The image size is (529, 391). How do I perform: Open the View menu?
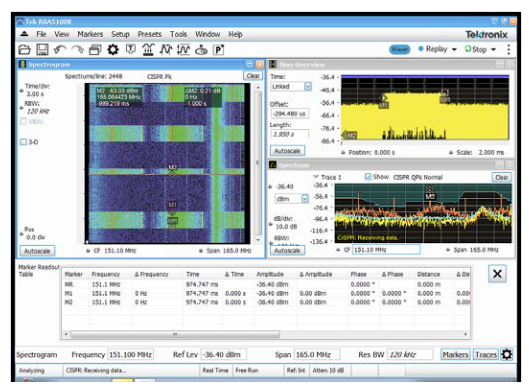(x=62, y=34)
